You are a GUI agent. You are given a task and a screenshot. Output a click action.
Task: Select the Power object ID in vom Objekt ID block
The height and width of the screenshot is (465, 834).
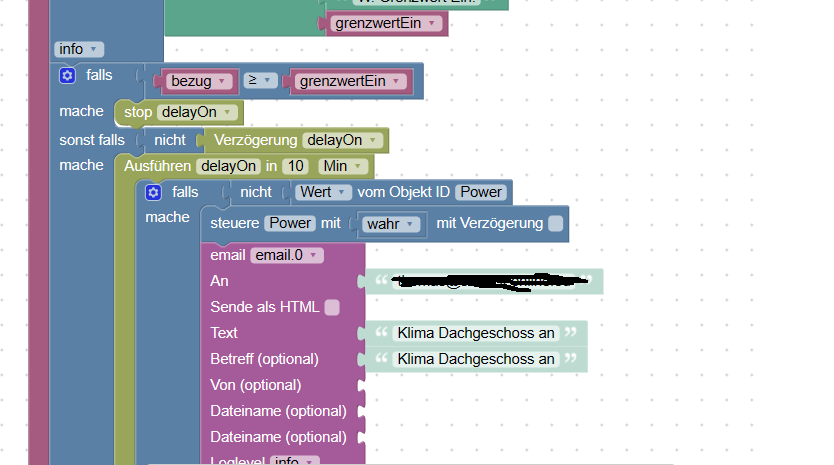[481, 192]
